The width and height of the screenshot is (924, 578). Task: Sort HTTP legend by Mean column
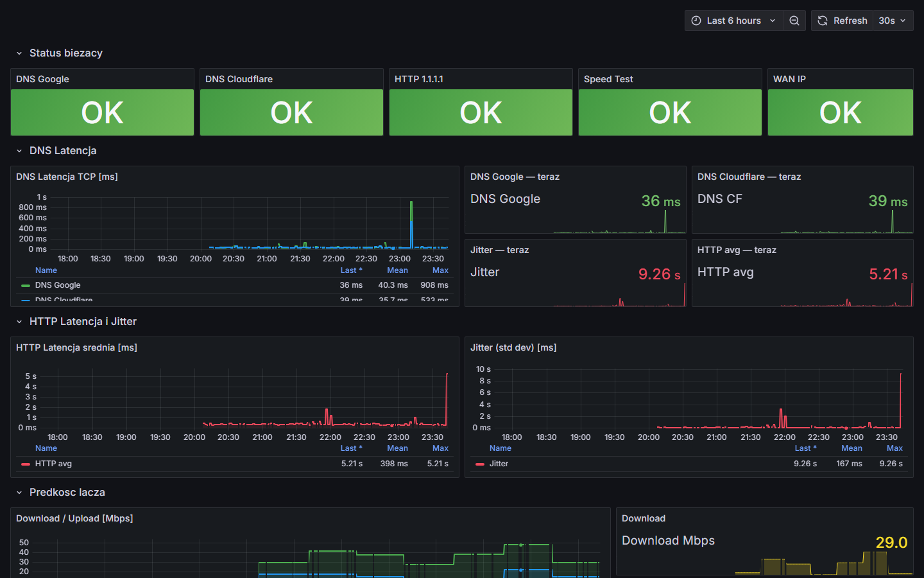click(x=397, y=448)
